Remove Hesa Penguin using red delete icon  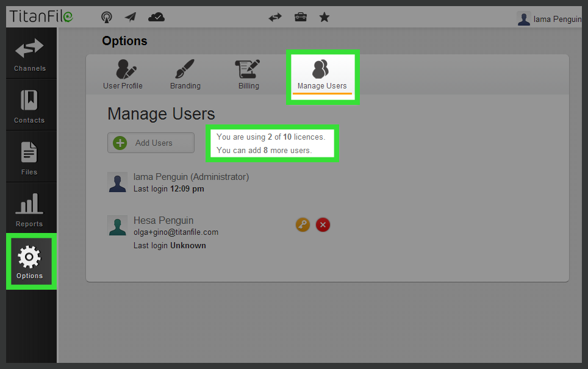(323, 224)
